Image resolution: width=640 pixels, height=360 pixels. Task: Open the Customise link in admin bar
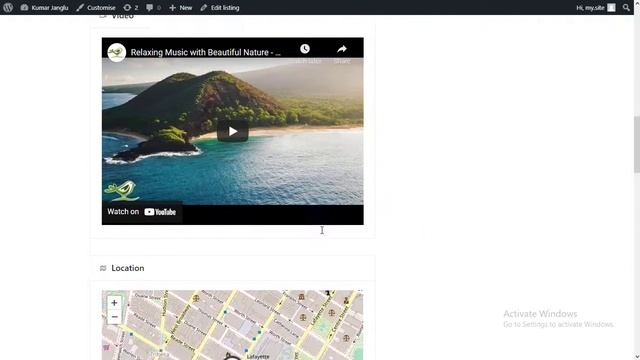coord(96,7)
